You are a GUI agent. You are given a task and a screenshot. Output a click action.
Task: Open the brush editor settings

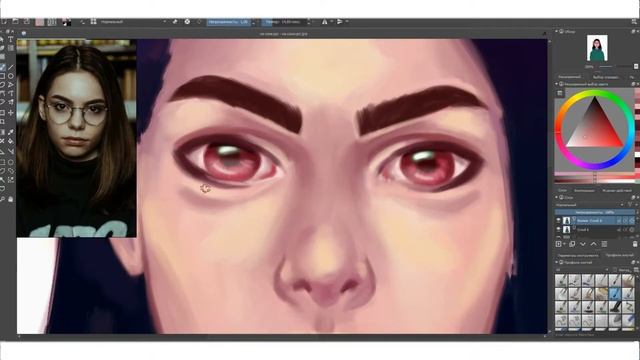82,22
